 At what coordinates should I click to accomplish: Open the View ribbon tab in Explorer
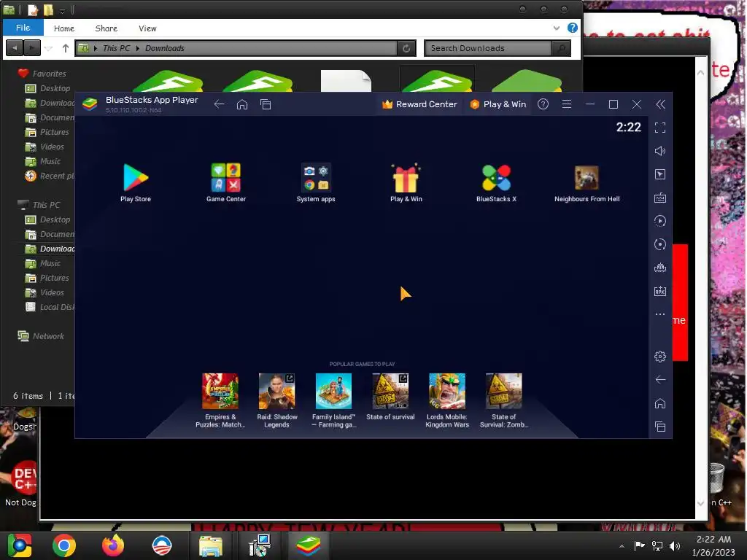point(147,28)
